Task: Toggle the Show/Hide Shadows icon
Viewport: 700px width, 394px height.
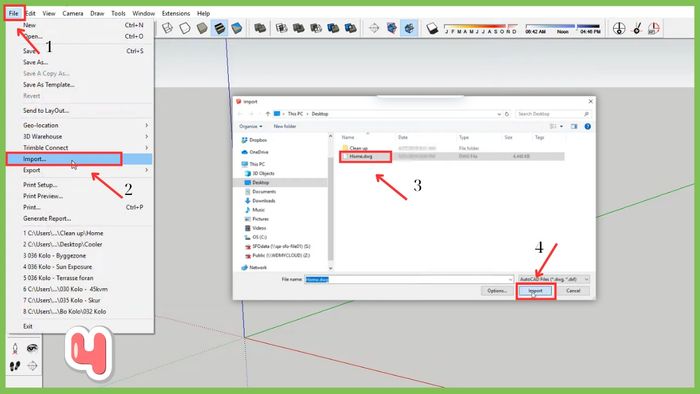Action: (432, 29)
